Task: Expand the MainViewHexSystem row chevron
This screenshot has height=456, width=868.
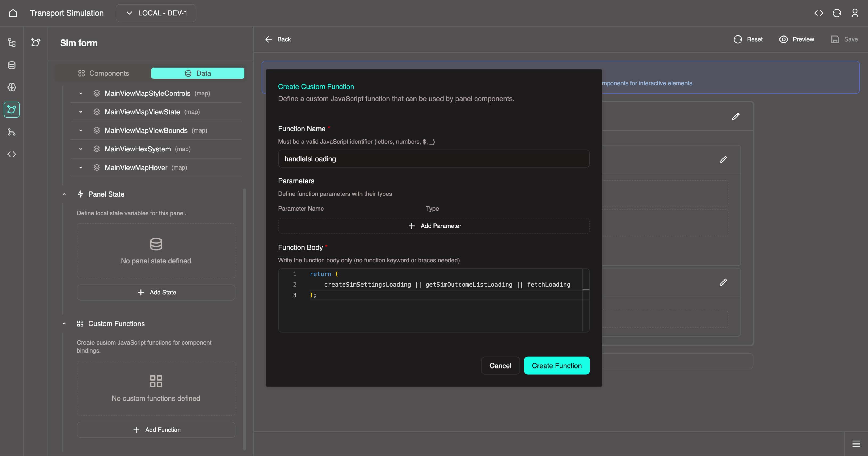Action: [81, 149]
